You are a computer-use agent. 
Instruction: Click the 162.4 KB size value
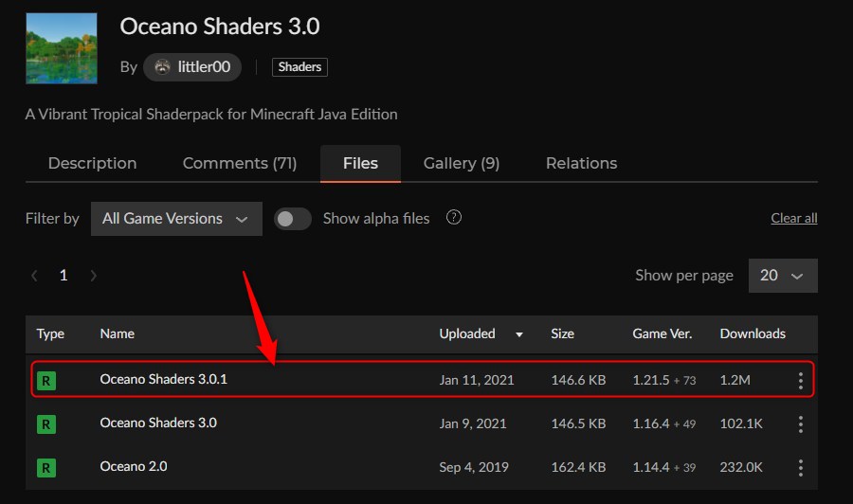(x=578, y=467)
